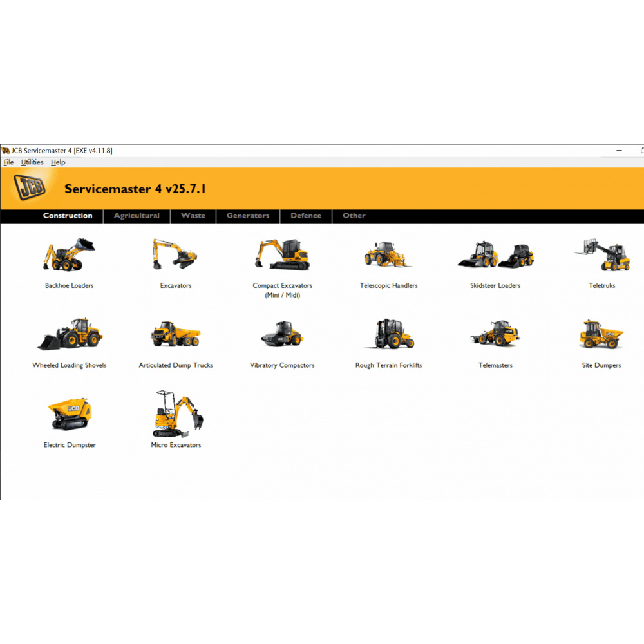Image resolution: width=644 pixels, height=644 pixels.
Task: Switch to the Construction tab
Action: coord(68,216)
